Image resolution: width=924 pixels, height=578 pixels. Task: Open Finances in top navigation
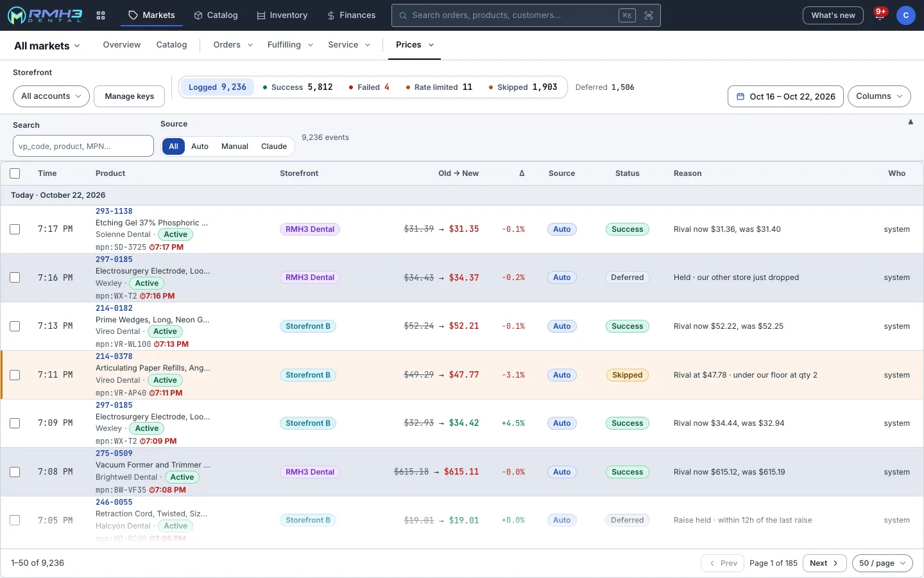coord(351,15)
